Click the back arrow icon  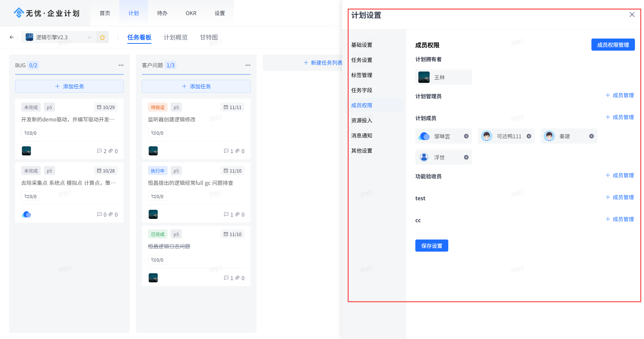[x=12, y=37]
